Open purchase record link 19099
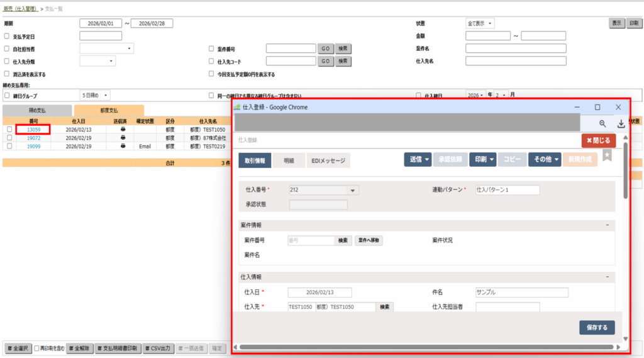Image resolution: width=644 pixels, height=358 pixels. pos(33,145)
